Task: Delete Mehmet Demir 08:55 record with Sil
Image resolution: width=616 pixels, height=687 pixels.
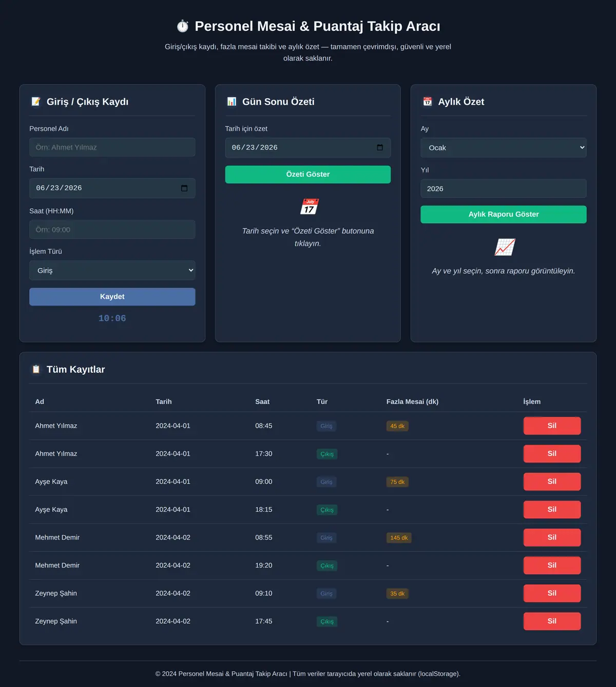Action: coord(552,538)
